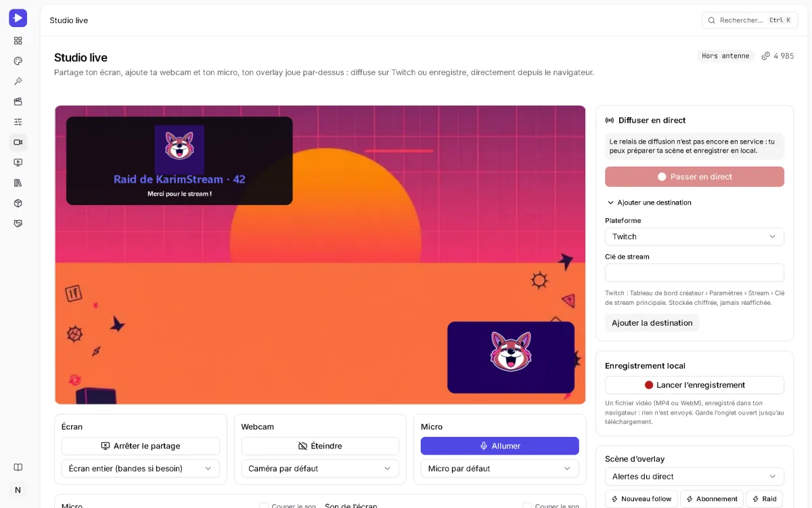Viewport: 812px width, 508px height.
Task: Click the camera-off icon in Éteindre
Action: (x=303, y=446)
